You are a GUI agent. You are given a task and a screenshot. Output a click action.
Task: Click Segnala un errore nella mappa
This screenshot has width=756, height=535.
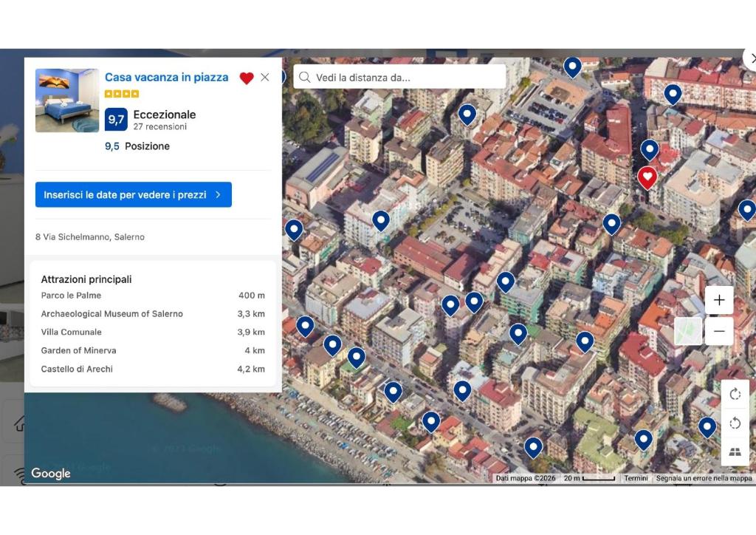point(704,478)
